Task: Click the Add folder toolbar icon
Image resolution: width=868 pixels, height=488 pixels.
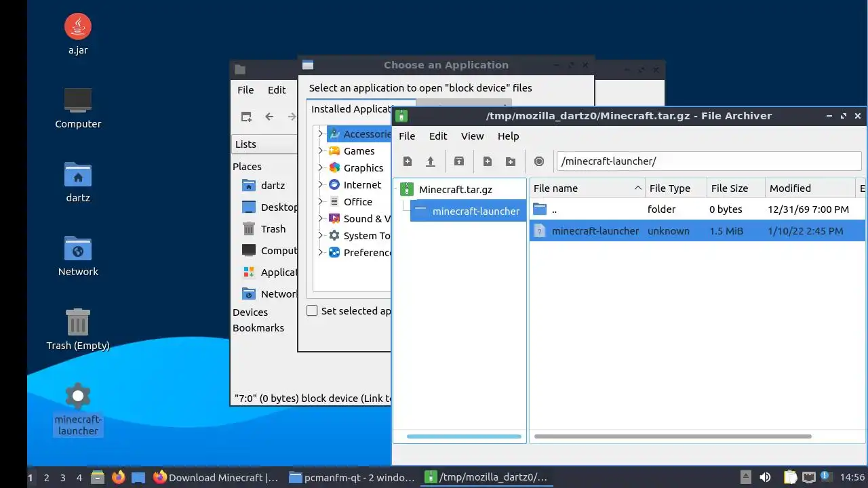Action: [x=511, y=161]
